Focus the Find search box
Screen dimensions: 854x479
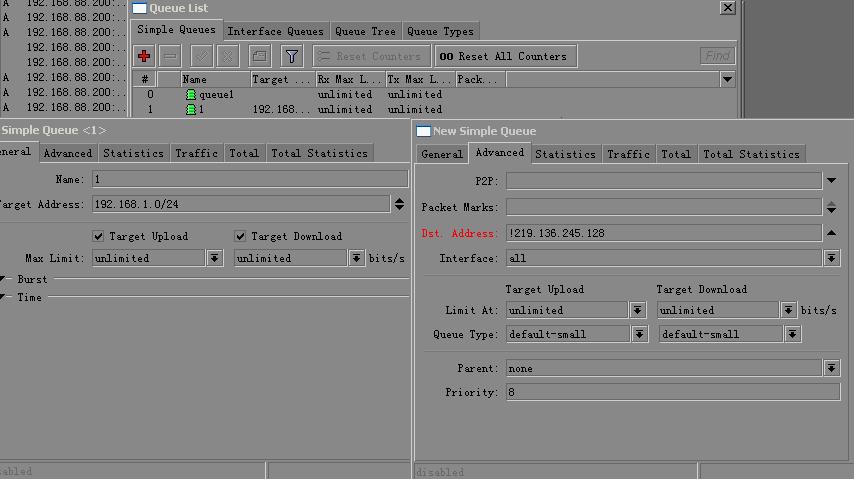pos(717,56)
